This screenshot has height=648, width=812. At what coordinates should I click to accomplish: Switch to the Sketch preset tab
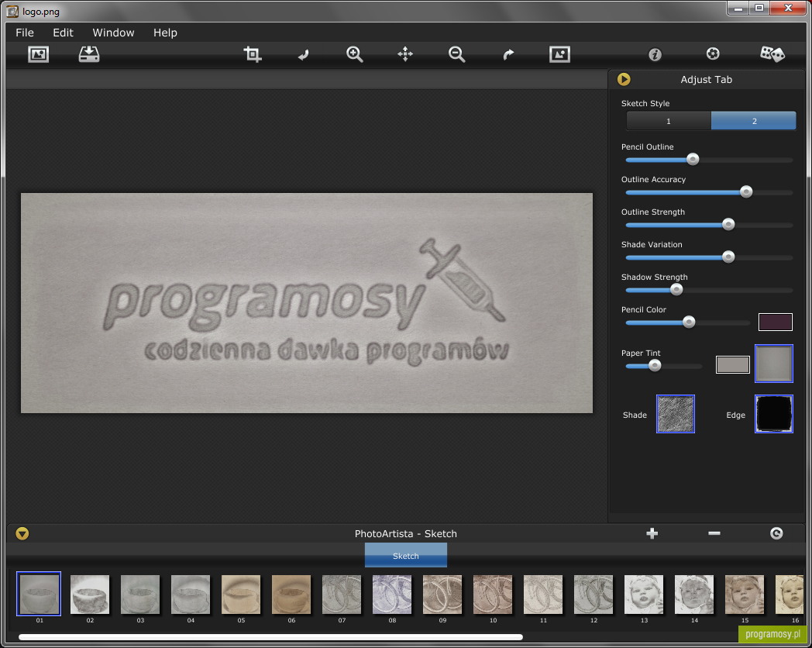point(405,555)
